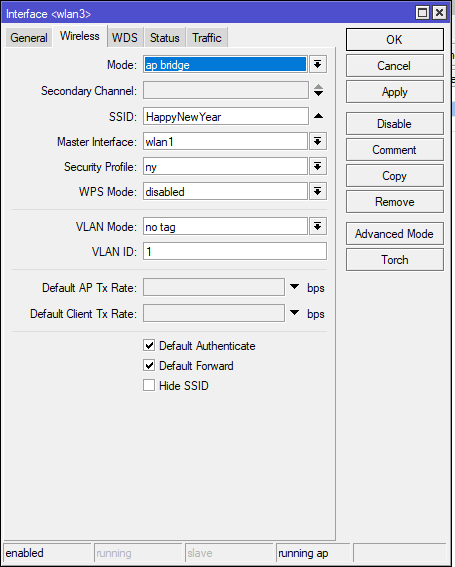455x567 pixels.
Task: Open the WDS tab
Action: click(x=125, y=38)
